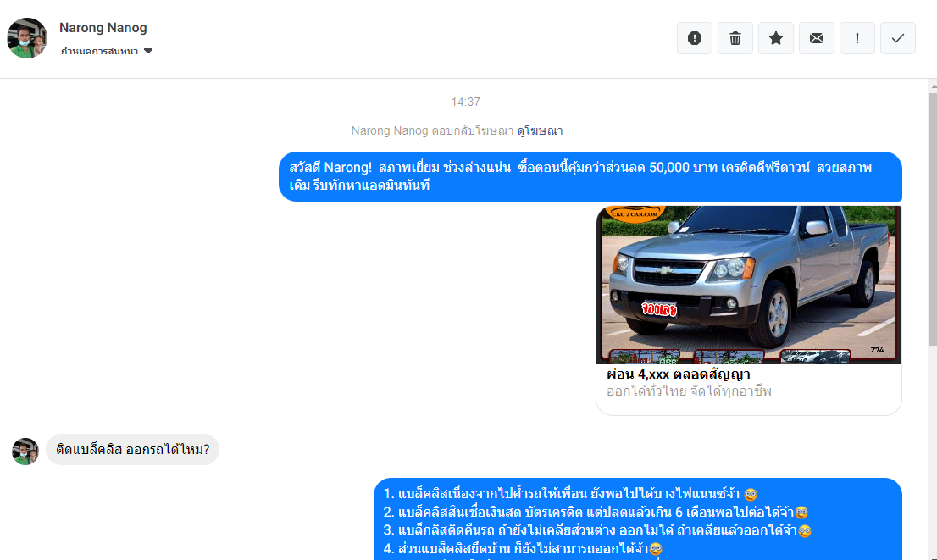The width and height of the screenshot is (937, 560).
Task: Click reply line 2 about บัตรเครดิต
Action: (596, 513)
